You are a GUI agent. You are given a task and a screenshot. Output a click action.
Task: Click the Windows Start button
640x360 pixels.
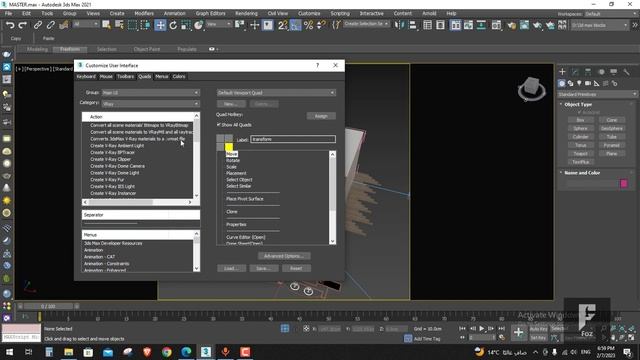9,352
